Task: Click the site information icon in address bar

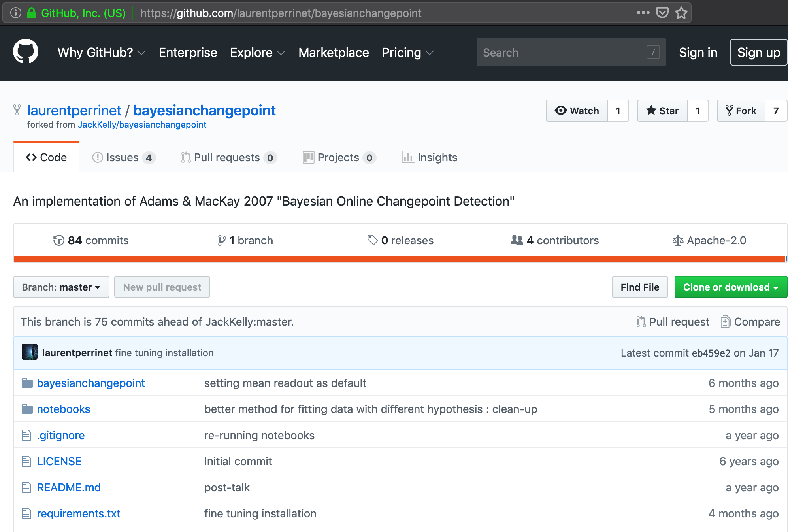Action: click(15, 13)
